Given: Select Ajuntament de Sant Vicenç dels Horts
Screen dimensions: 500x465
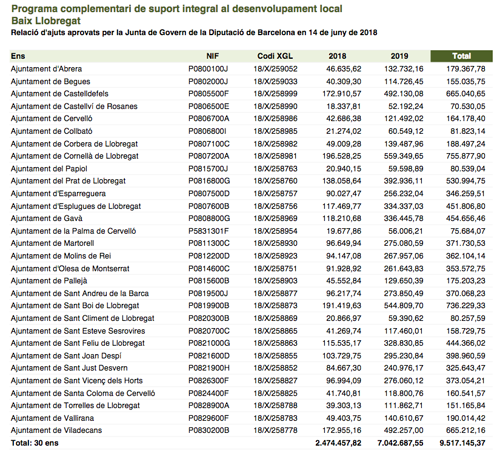Looking at the screenshot, I should pos(77,381).
